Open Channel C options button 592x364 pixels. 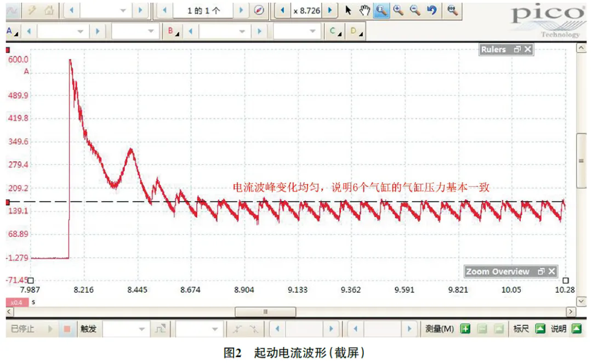pos(335,31)
